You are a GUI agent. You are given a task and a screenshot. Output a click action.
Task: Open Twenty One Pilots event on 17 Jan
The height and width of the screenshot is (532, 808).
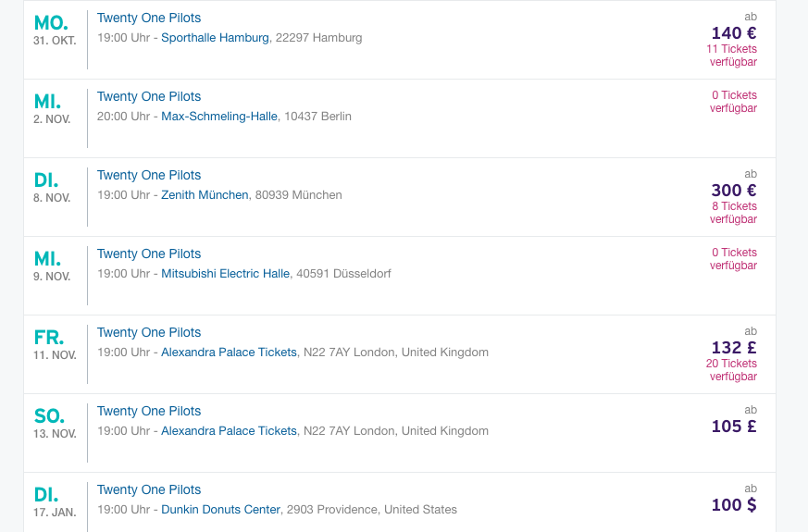[x=149, y=489]
